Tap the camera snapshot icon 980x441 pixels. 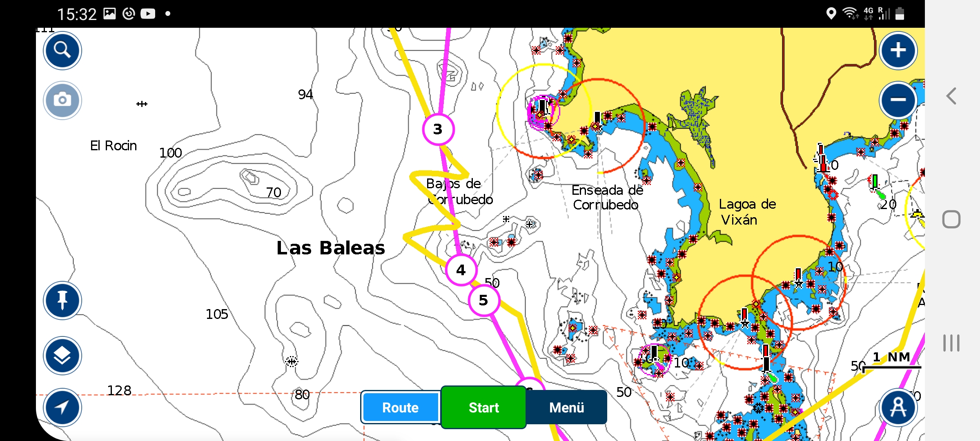click(62, 100)
